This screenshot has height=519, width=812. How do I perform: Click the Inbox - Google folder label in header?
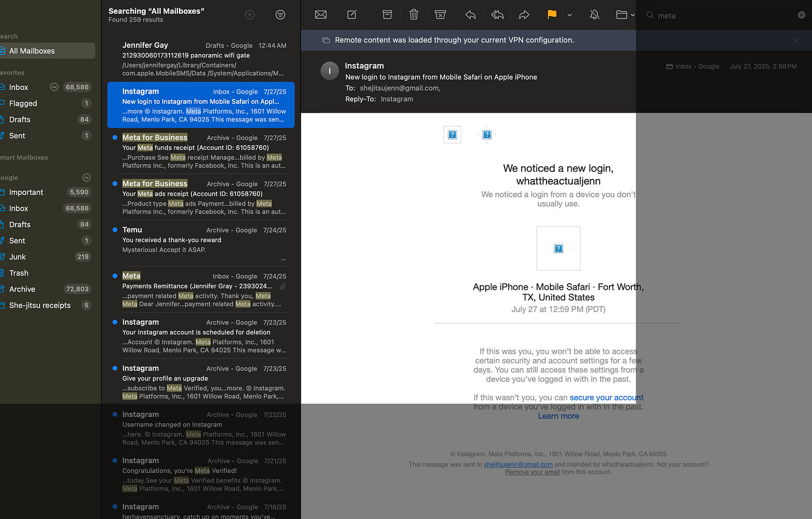(x=693, y=66)
